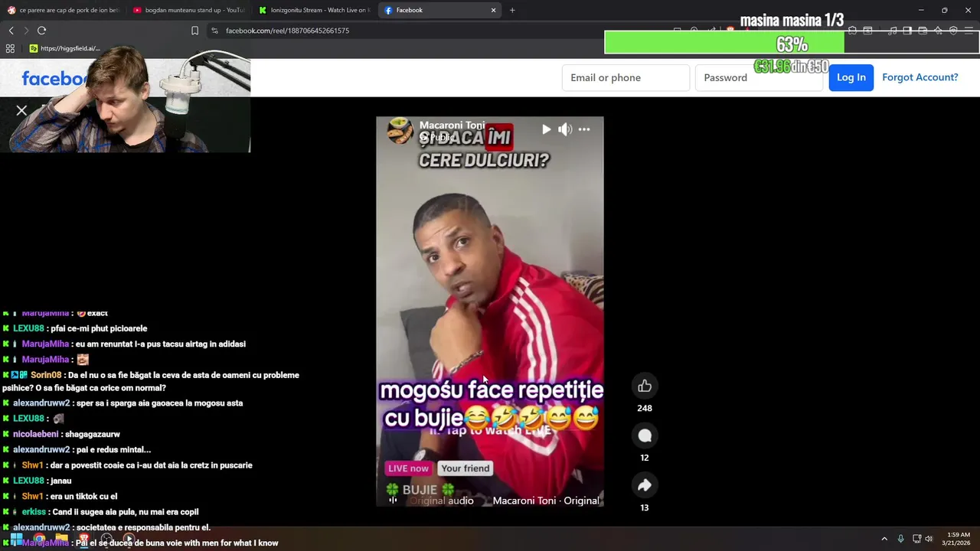Open Chrome from the taskbar
Image resolution: width=980 pixels, height=551 pixels.
39,539
